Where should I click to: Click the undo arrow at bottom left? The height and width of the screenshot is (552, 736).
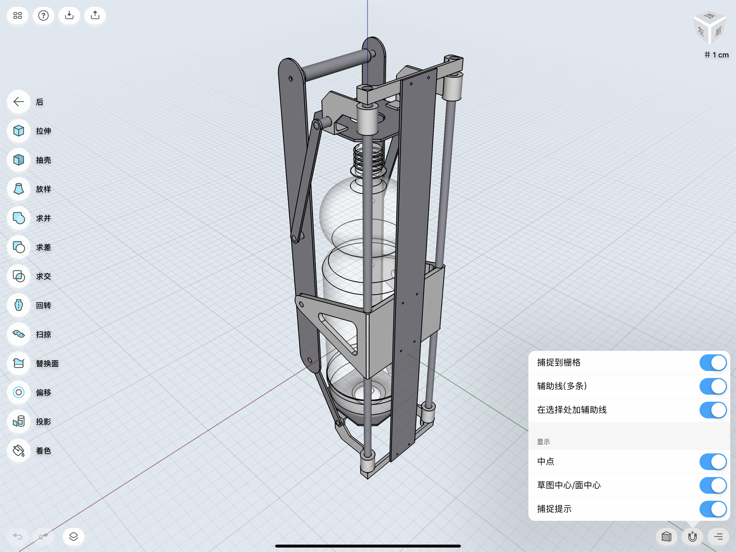pyautogui.click(x=18, y=536)
